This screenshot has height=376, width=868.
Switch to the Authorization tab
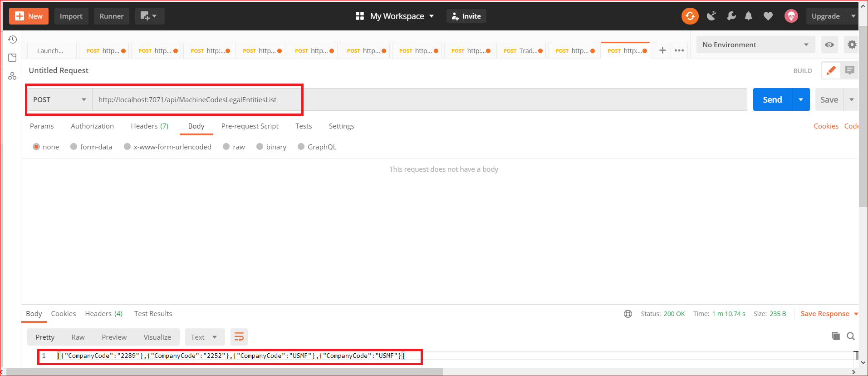coord(92,126)
